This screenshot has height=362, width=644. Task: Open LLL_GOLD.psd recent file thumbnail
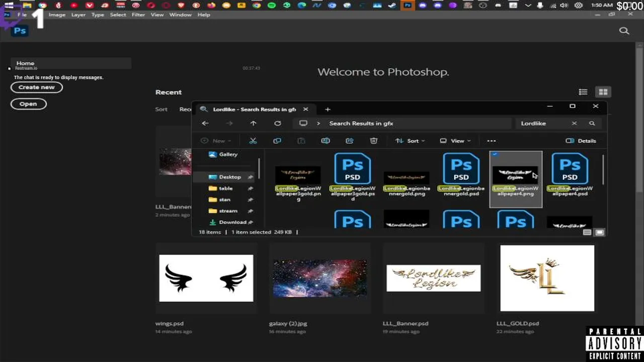547,278
